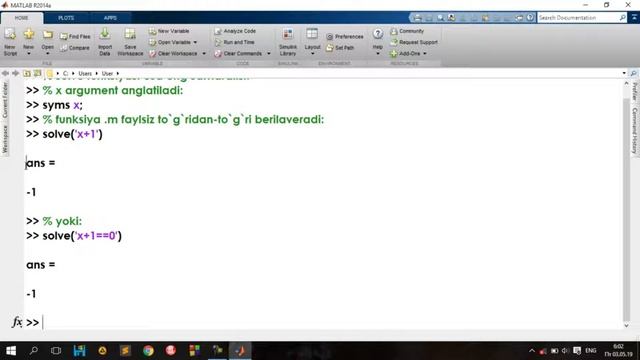Click Compare files tool

click(75, 48)
